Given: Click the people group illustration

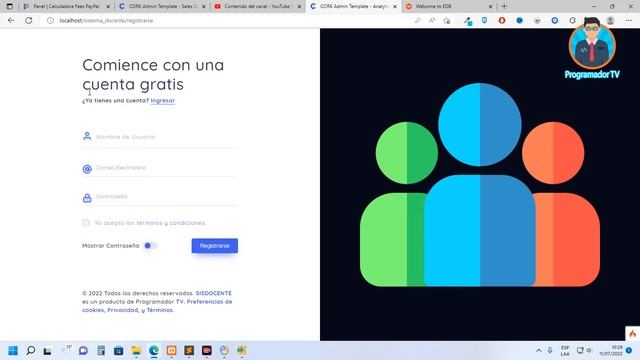Looking at the screenshot, I should click(480, 185).
